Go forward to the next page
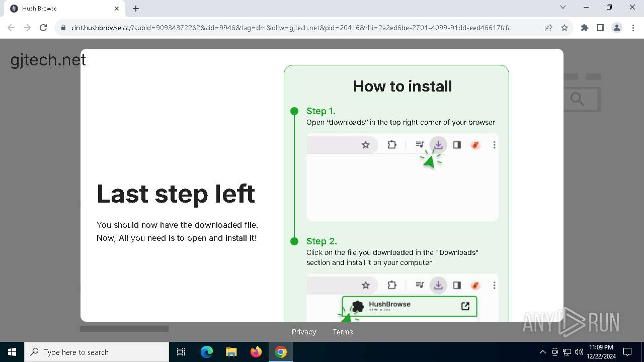Image resolution: width=644 pixels, height=362 pixels. pyautogui.click(x=27, y=28)
